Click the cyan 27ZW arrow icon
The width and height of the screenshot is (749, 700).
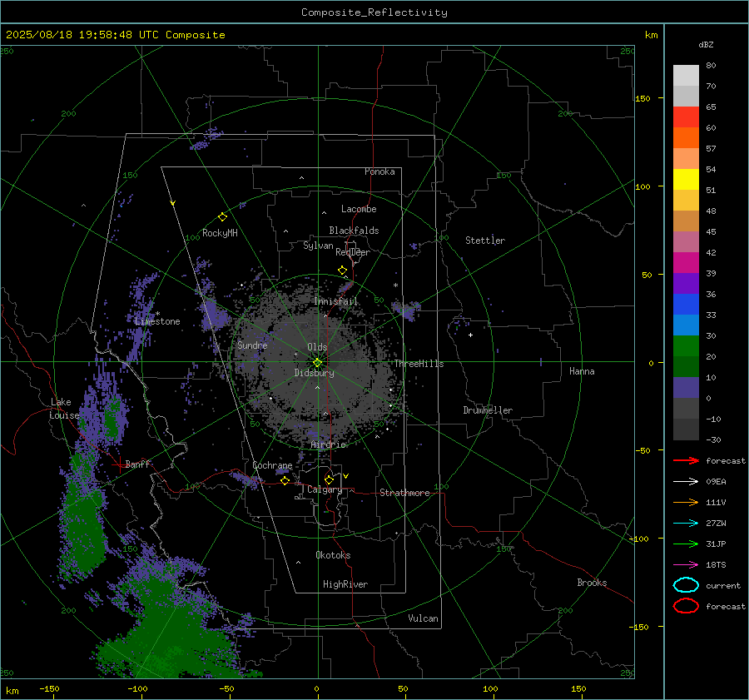coord(686,524)
